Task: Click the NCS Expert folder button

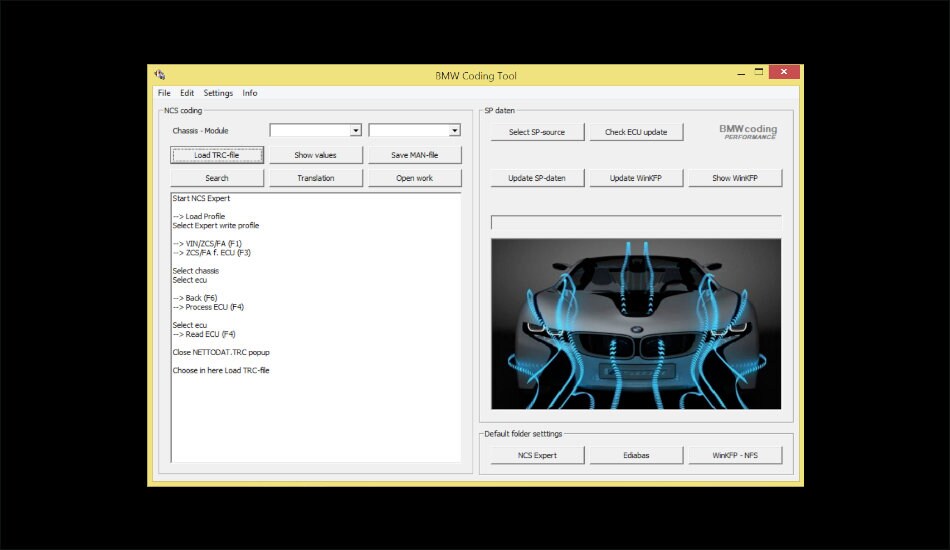Action: point(537,455)
